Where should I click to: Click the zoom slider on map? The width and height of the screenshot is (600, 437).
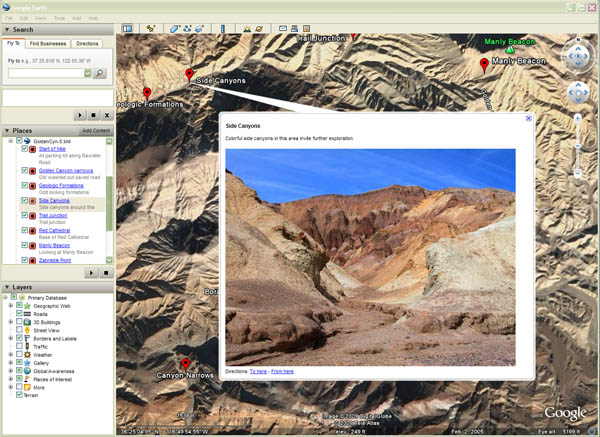coord(578,146)
